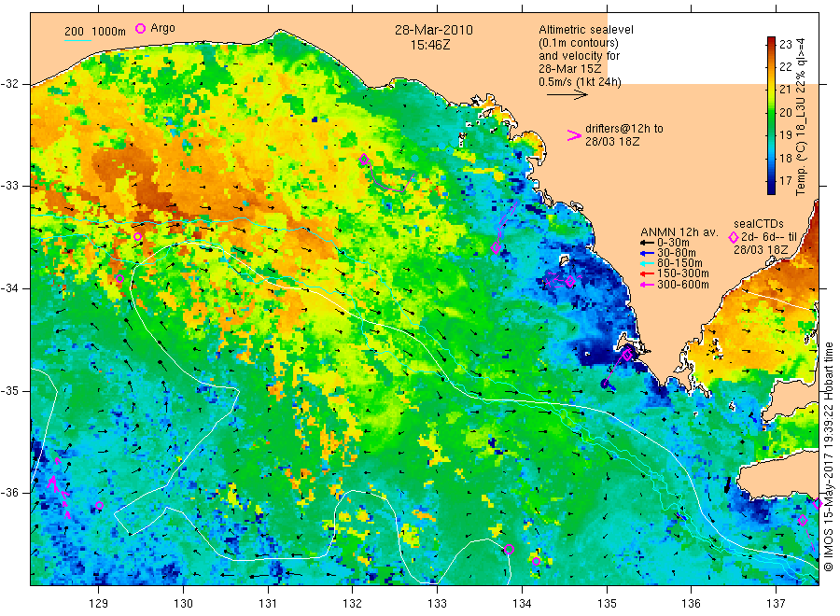Viewport: 840px width, 616px height.
Task: Click Argo float marker near 134.2E 36.7S
Action: coord(537,561)
